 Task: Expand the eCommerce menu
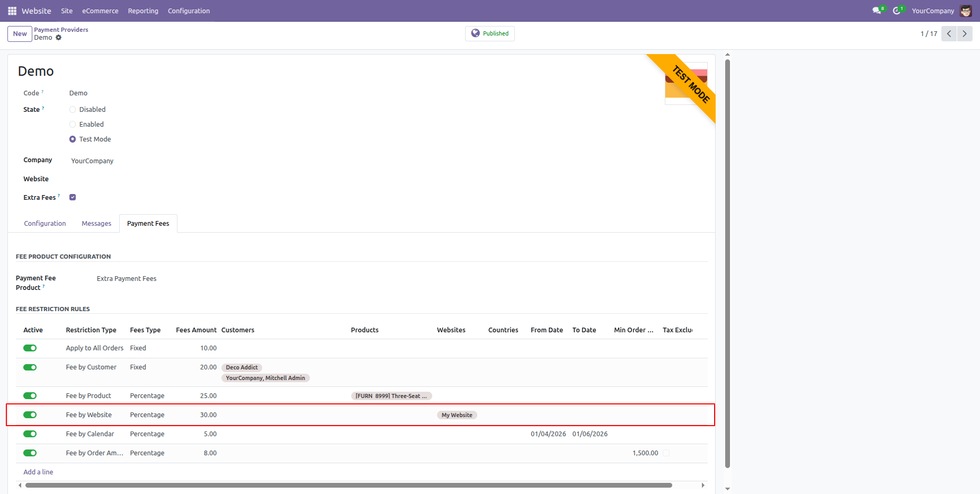click(x=100, y=11)
